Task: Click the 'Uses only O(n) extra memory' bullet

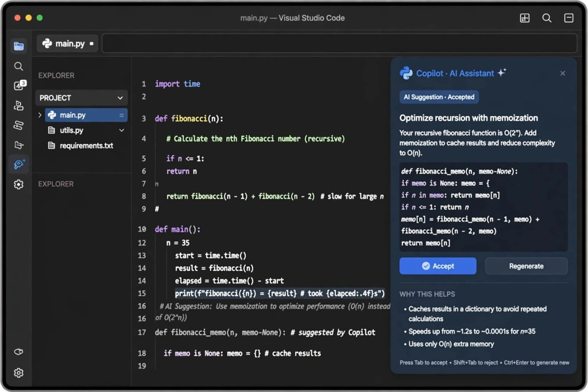Action: (451, 344)
